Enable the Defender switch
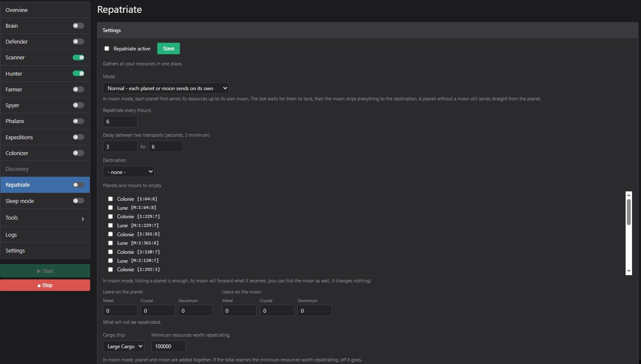The height and width of the screenshot is (364, 641). pyautogui.click(x=78, y=41)
